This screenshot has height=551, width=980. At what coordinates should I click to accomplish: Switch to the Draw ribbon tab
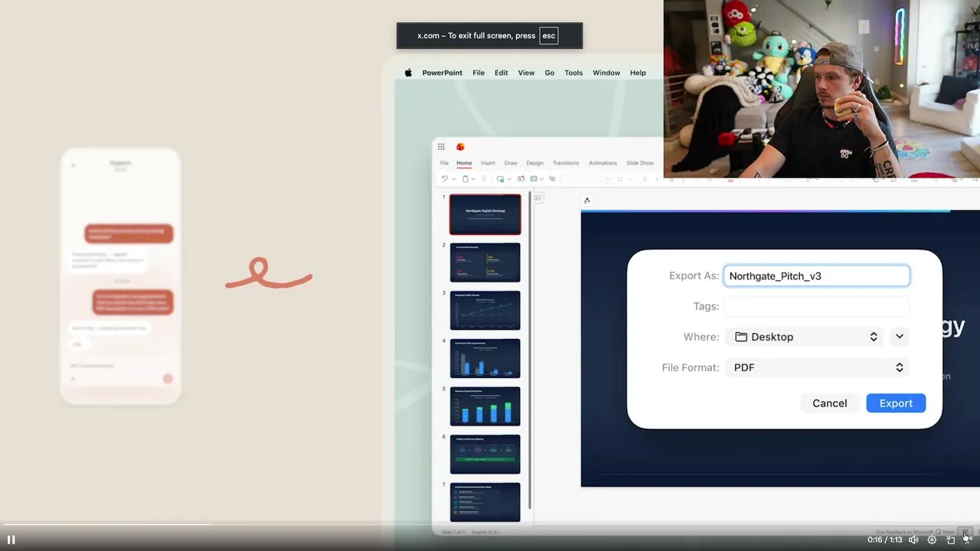click(x=511, y=163)
